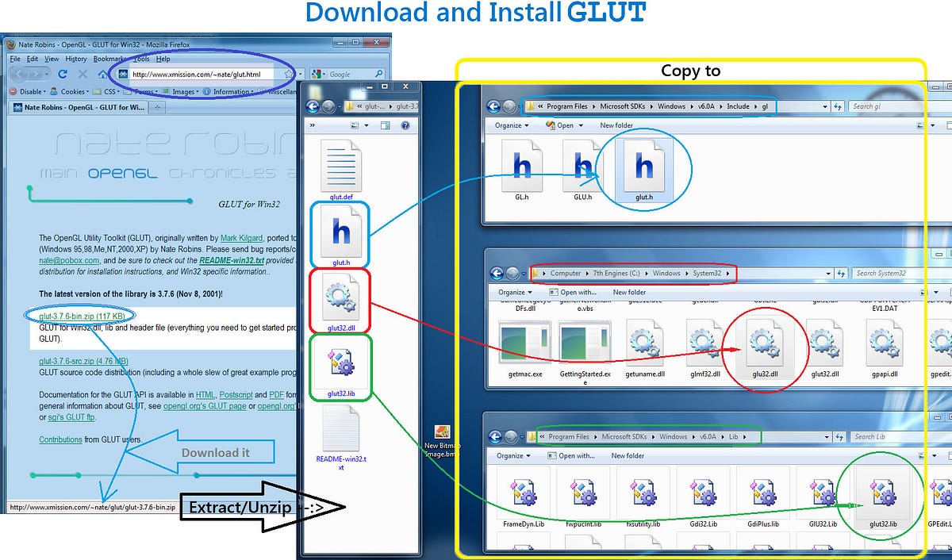Select gpapi.dll in the System32 window
Viewport: 952px width, 560px height.
[884, 350]
